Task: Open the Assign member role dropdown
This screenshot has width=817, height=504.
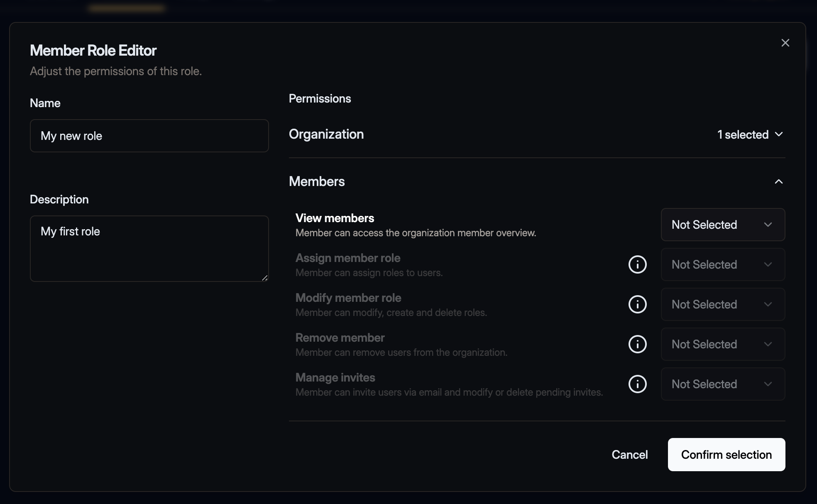Action: (722, 264)
